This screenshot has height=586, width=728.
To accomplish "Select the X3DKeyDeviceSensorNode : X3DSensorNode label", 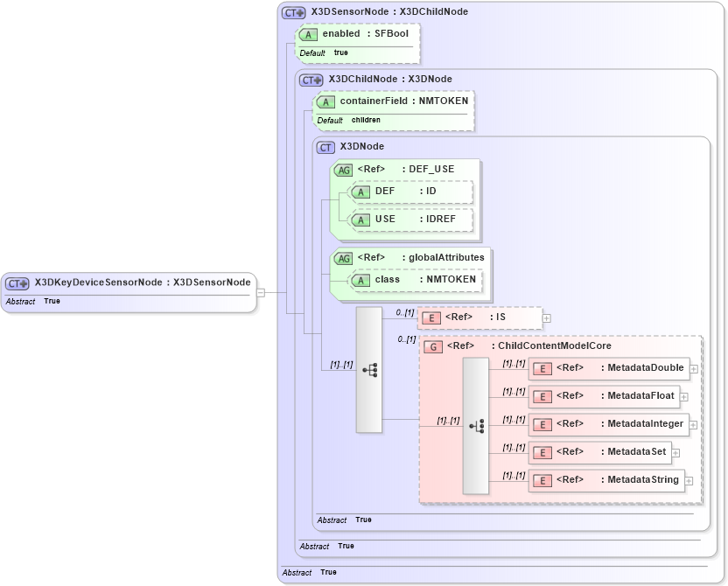I will click(143, 283).
